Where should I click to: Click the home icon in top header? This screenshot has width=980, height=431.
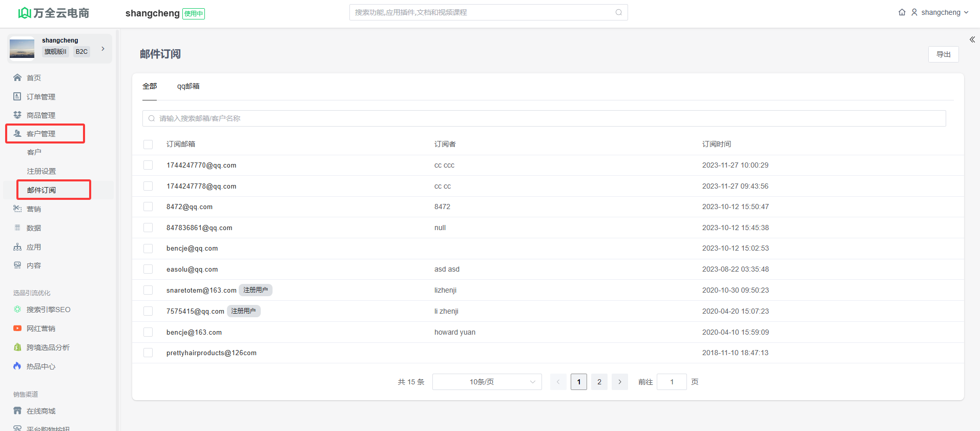pos(902,12)
